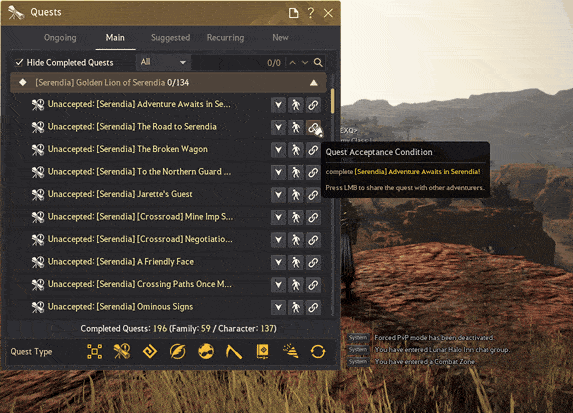
Task: Click the quest search input field
Action: click(238, 62)
